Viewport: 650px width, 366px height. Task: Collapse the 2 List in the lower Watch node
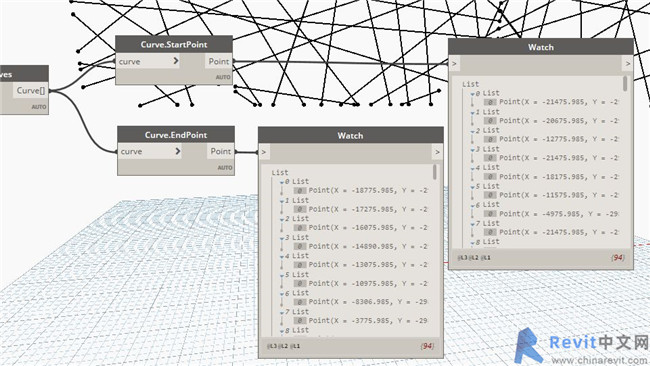tap(282, 219)
